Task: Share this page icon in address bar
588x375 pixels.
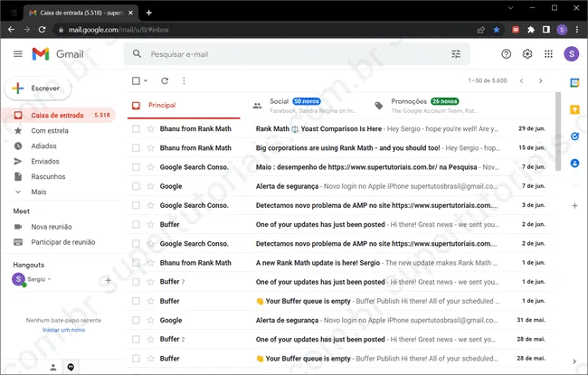Action: pos(480,30)
